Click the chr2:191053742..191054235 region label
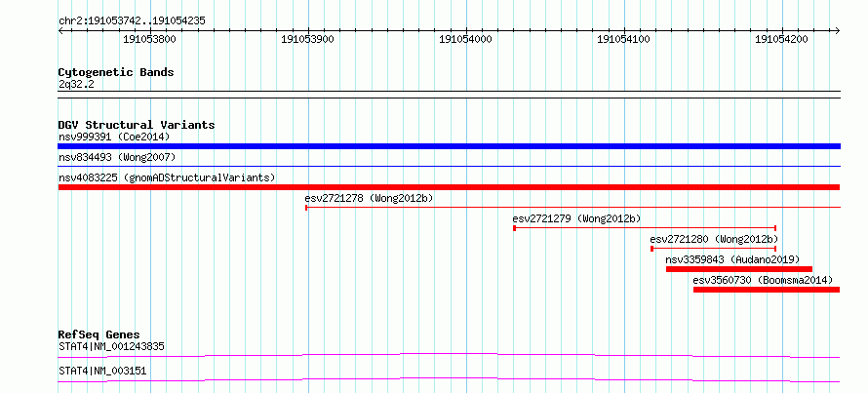 [132, 21]
